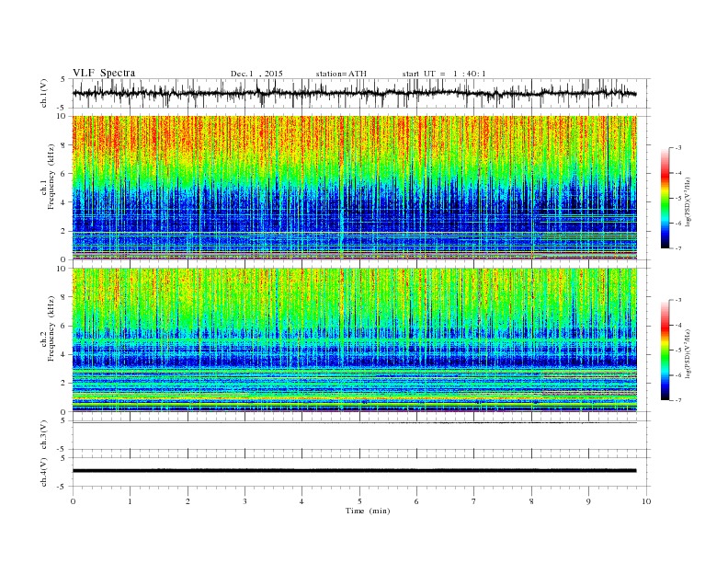Click the '0' tick on time axis
Image resolution: width=728 pixels, height=563 pixels.
coord(73,501)
